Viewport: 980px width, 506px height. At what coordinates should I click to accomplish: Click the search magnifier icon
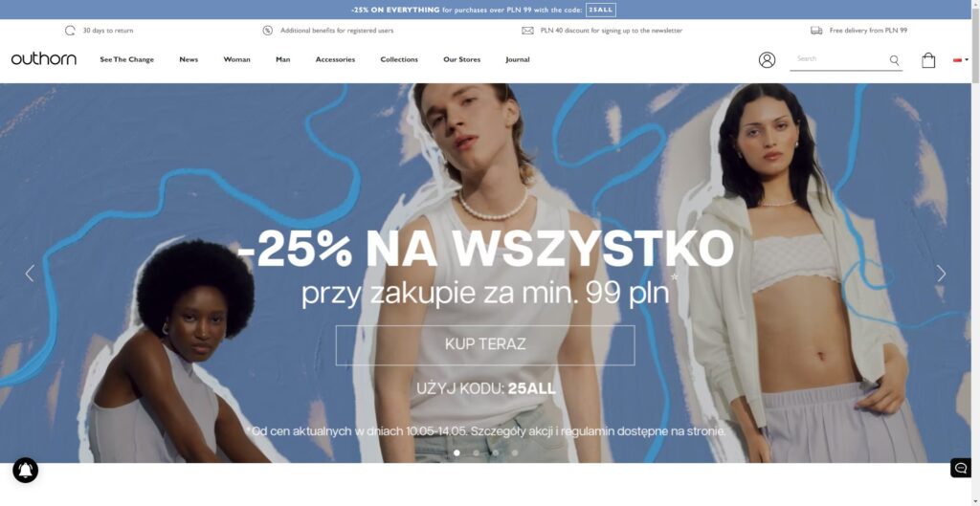point(895,60)
